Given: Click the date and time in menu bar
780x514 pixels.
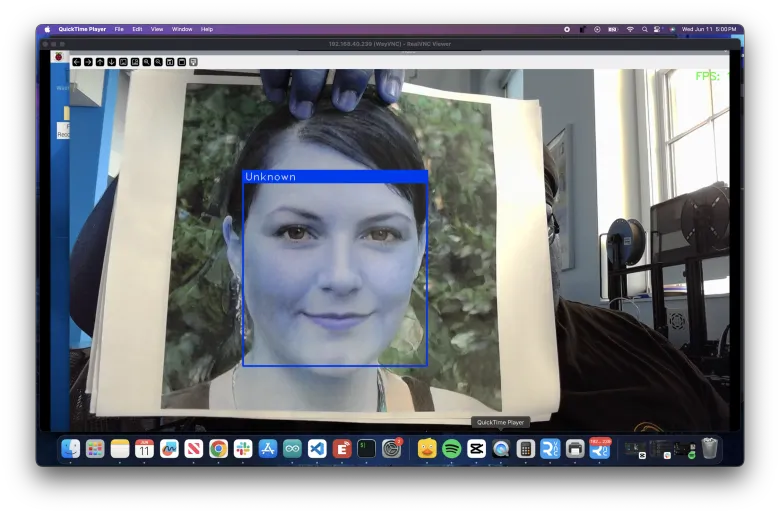Looking at the screenshot, I should click(709, 29).
